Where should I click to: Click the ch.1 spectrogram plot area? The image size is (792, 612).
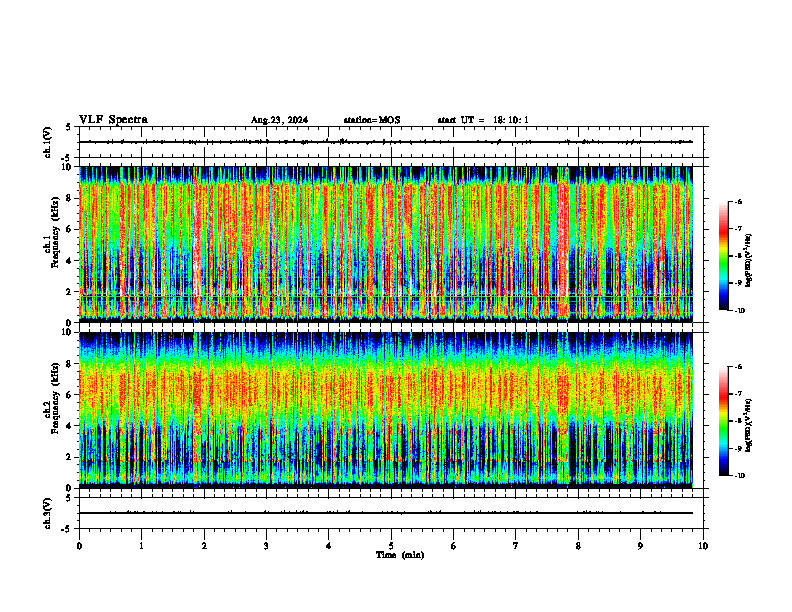pos(386,244)
